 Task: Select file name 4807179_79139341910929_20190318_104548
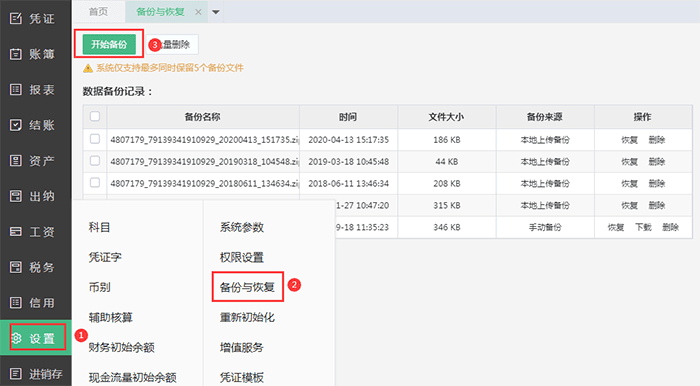(204, 162)
